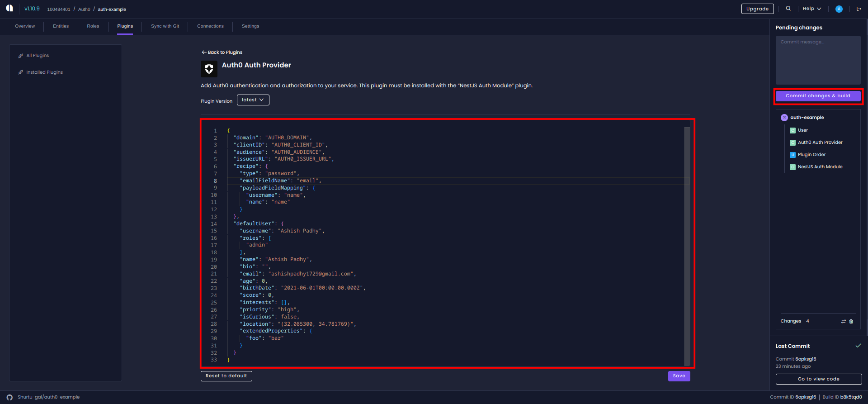
Task: Click the auth-example purple service icon
Action: (x=784, y=118)
